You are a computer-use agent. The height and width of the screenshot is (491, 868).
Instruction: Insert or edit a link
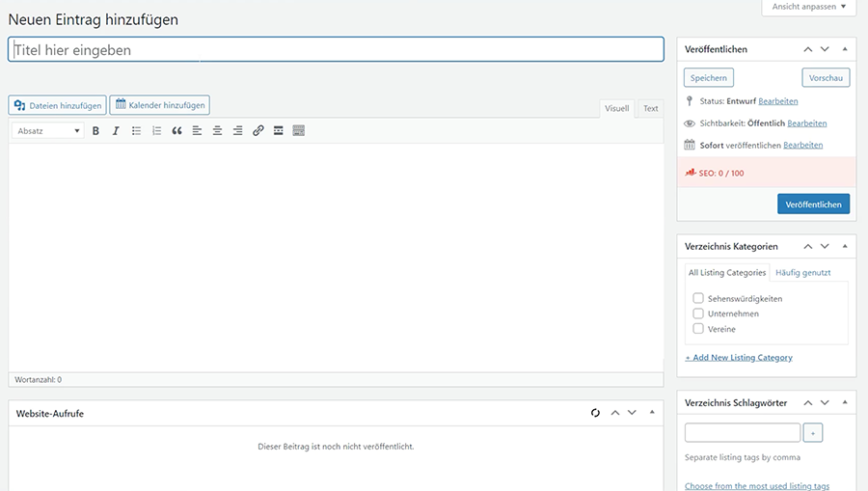[x=258, y=131]
